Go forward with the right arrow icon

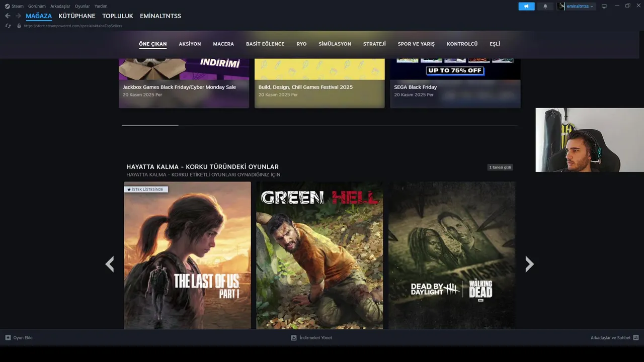(18, 16)
